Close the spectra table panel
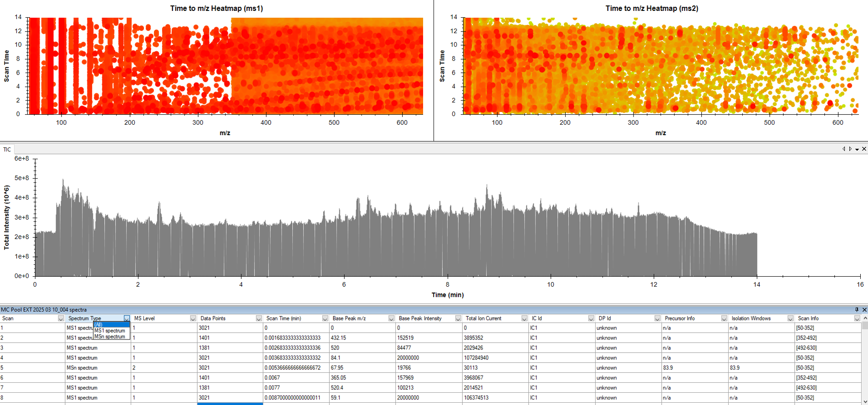868x405 pixels. pos(864,310)
